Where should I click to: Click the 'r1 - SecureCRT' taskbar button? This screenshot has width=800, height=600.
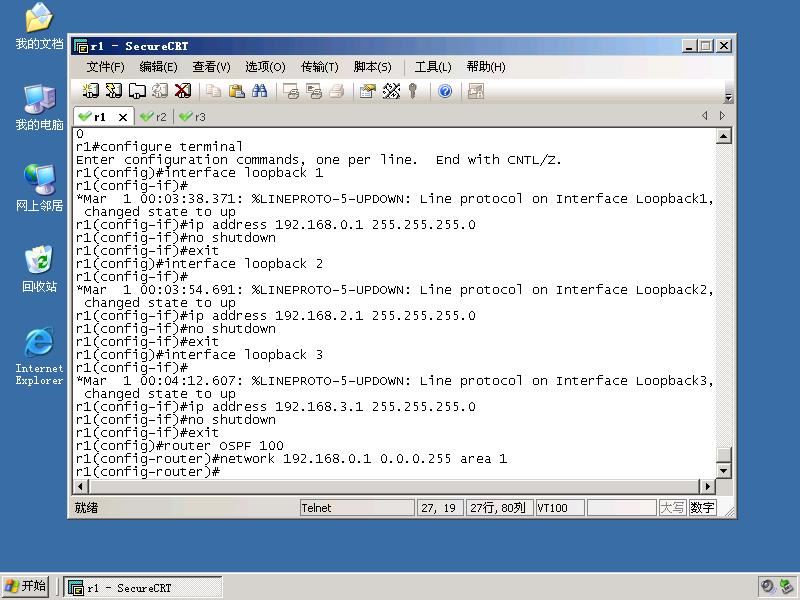pyautogui.click(x=143, y=588)
